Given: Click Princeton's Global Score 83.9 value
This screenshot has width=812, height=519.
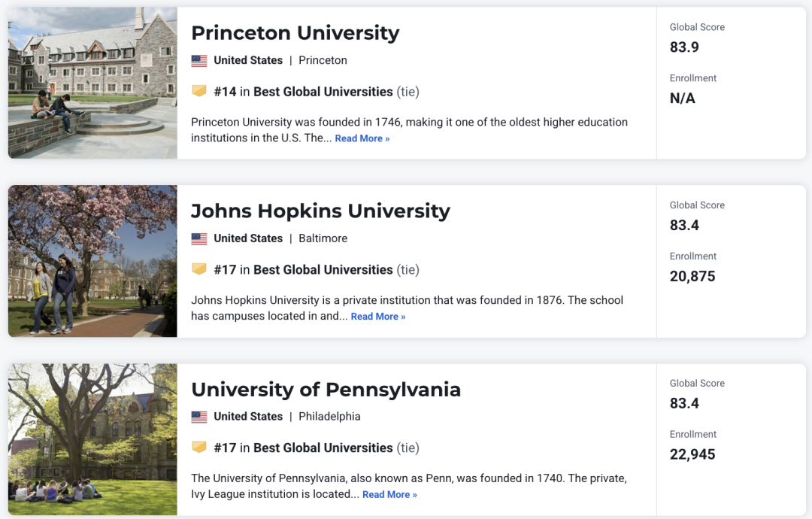Looking at the screenshot, I should [x=684, y=47].
